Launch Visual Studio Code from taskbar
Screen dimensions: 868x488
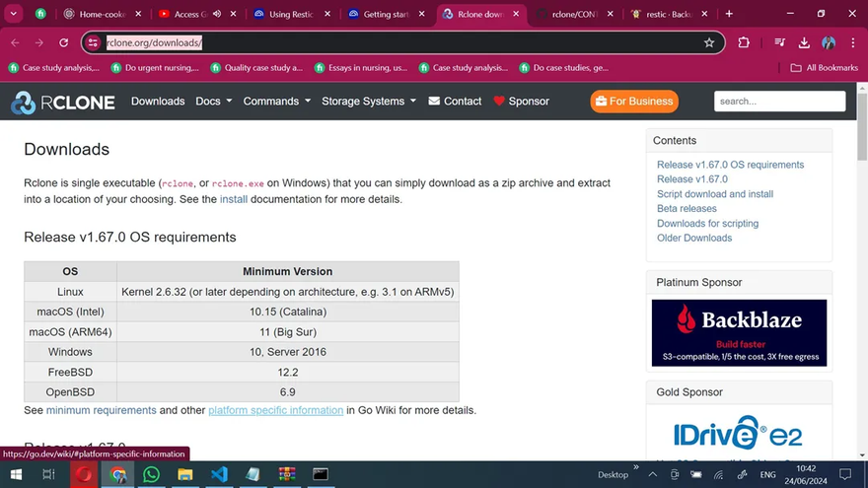coord(219,474)
